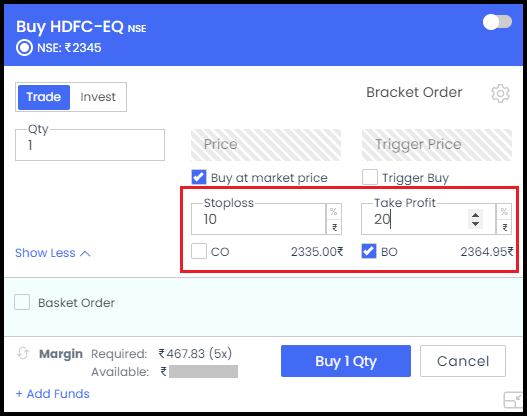Click the Add Funds link

pyautogui.click(x=52, y=393)
